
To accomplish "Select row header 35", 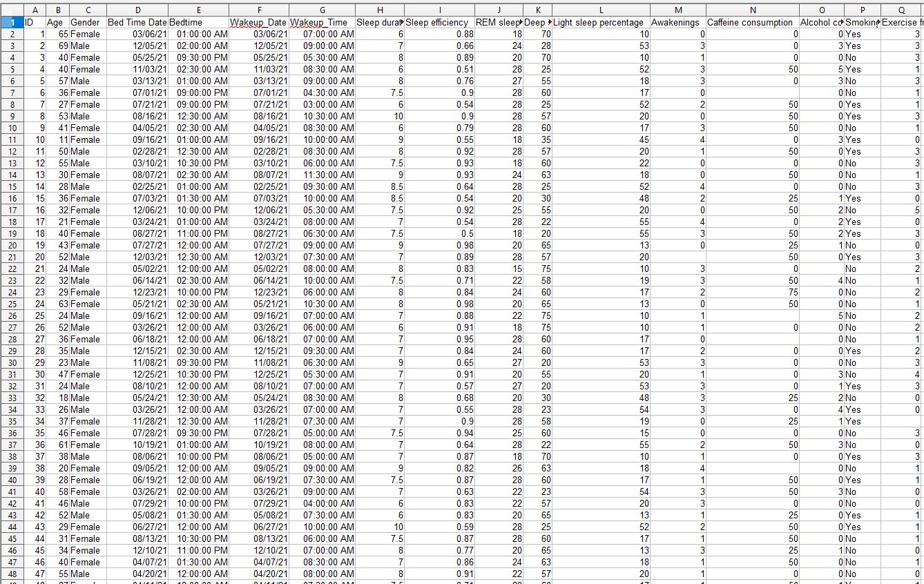I will [x=12, y=421].
